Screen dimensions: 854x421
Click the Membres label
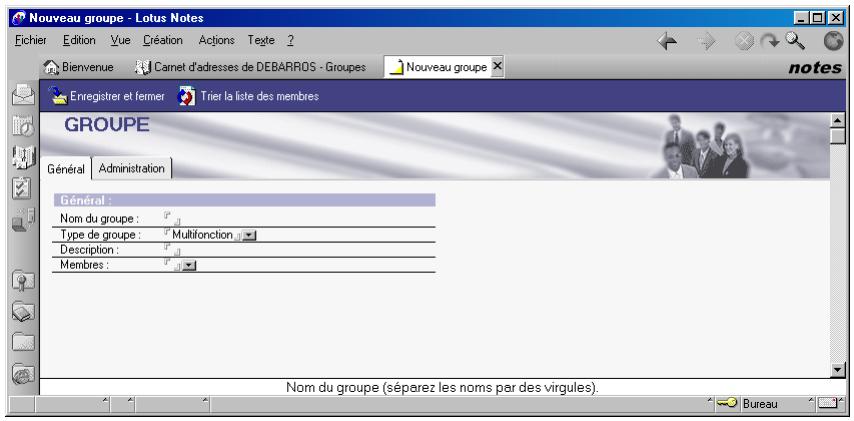[x=84, y=265]
